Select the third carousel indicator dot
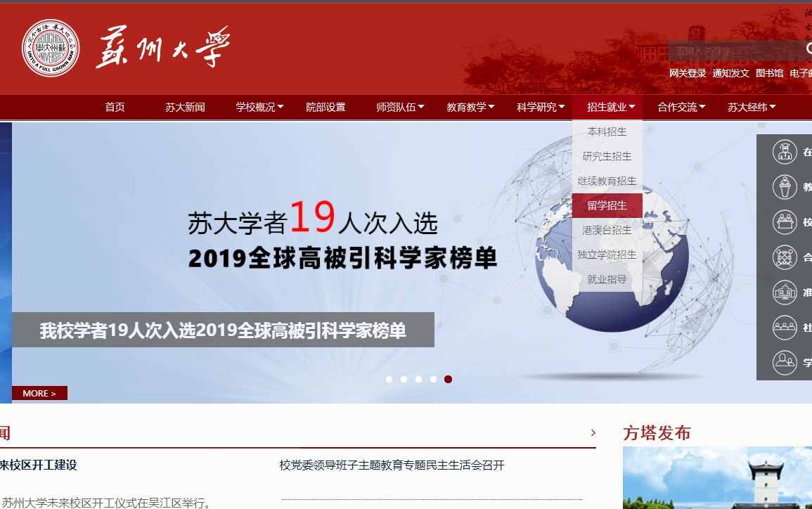 pyautogui.click(x=418, y=380)
